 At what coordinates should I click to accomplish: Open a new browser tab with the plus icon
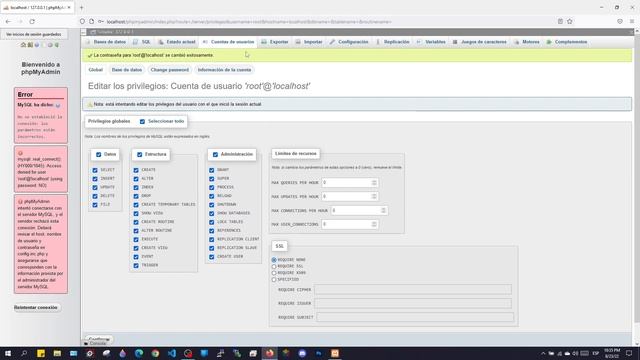(x=81, y=7)
